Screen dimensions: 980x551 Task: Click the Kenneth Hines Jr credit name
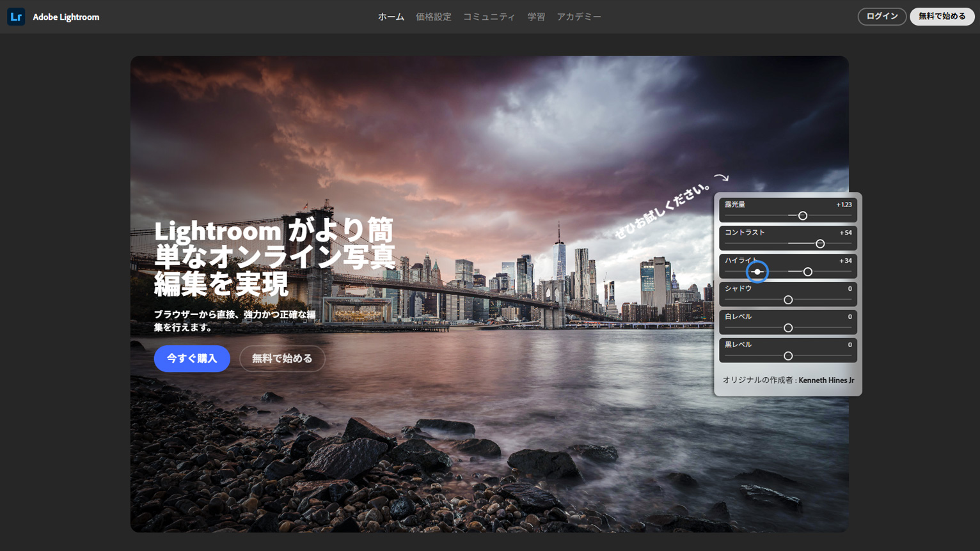[x=826, y=380]
